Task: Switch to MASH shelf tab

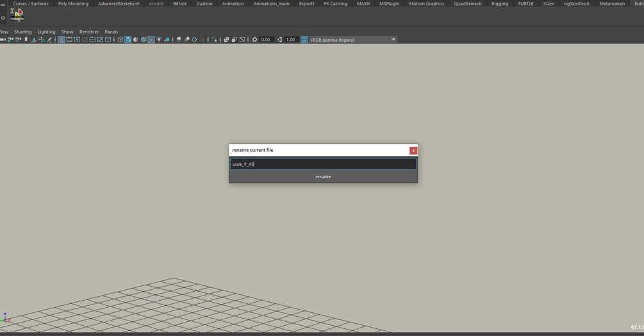Action: [363, 4]
